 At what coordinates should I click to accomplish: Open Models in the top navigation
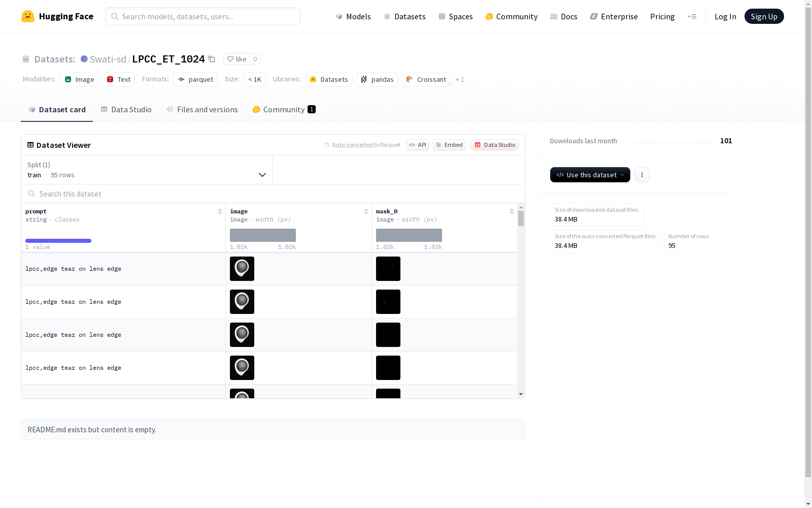pos(353,16)
